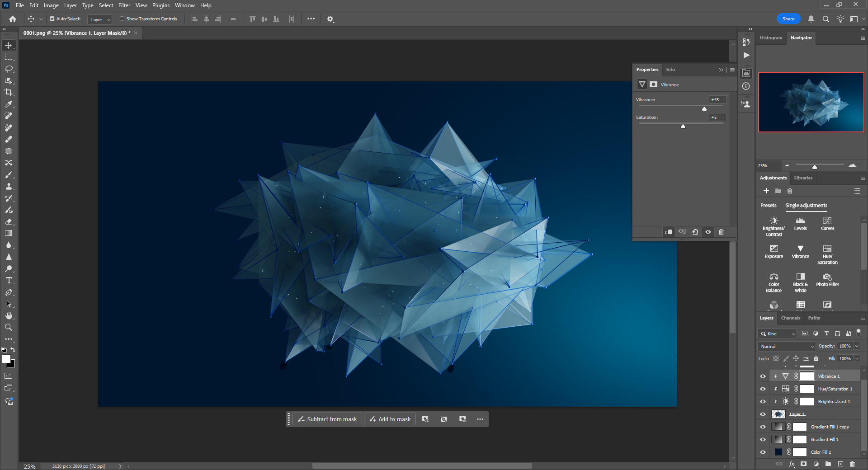Open the blend mode Normal dropdown
868x470 pixels.
[787, 346]
